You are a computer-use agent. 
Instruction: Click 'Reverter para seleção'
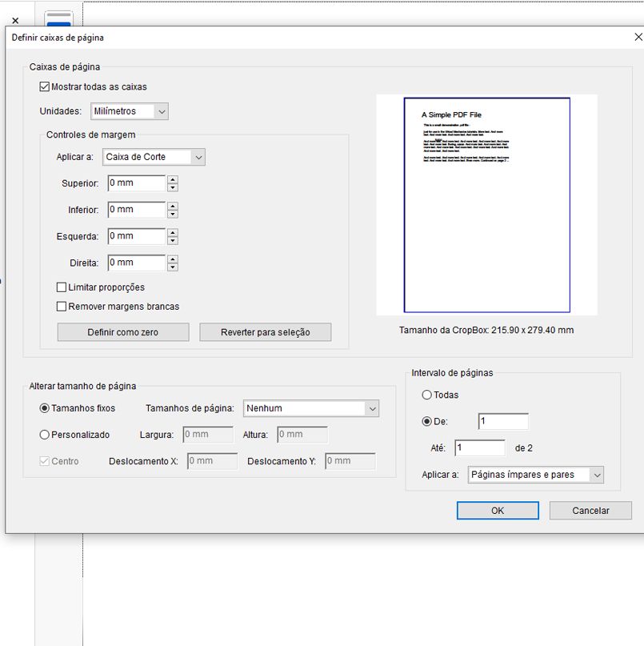point(266,332)
